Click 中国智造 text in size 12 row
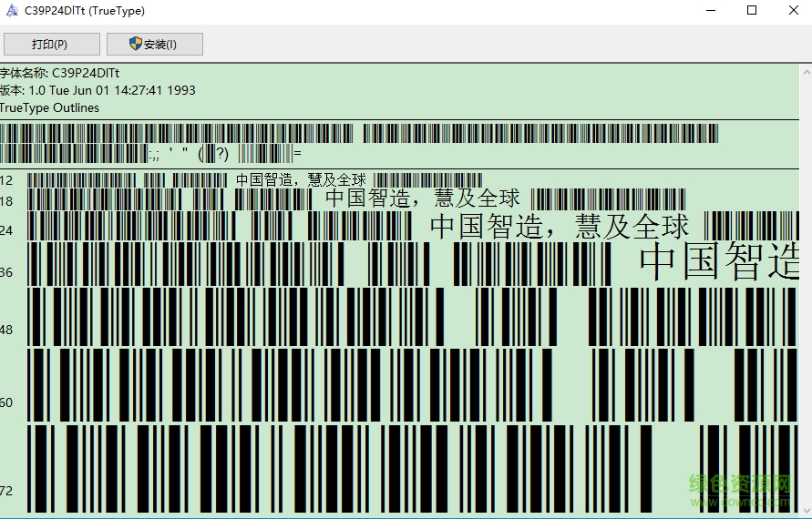This screenshot has width=812, height=519. pyautogui.click(x=264, y=180)
